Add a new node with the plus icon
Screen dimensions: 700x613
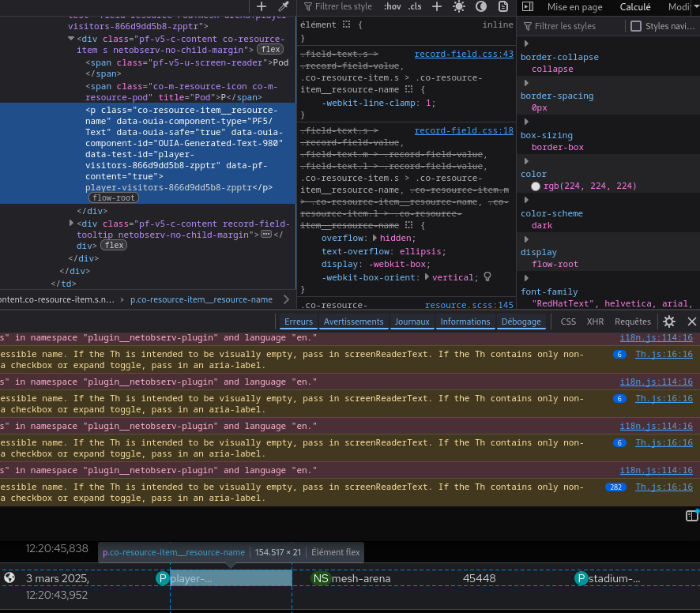pyautogui.click(x=262, y=6)
